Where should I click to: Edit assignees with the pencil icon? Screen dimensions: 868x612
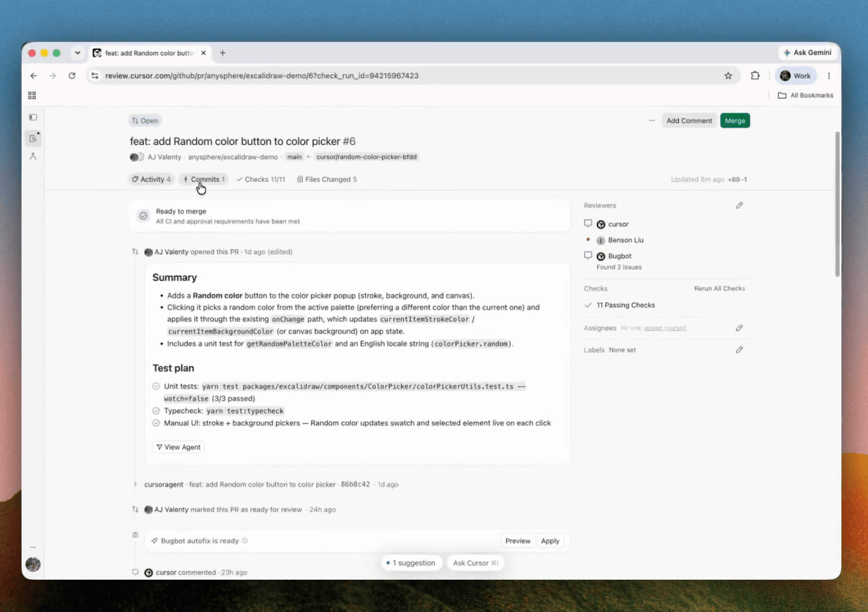[739, 328]
